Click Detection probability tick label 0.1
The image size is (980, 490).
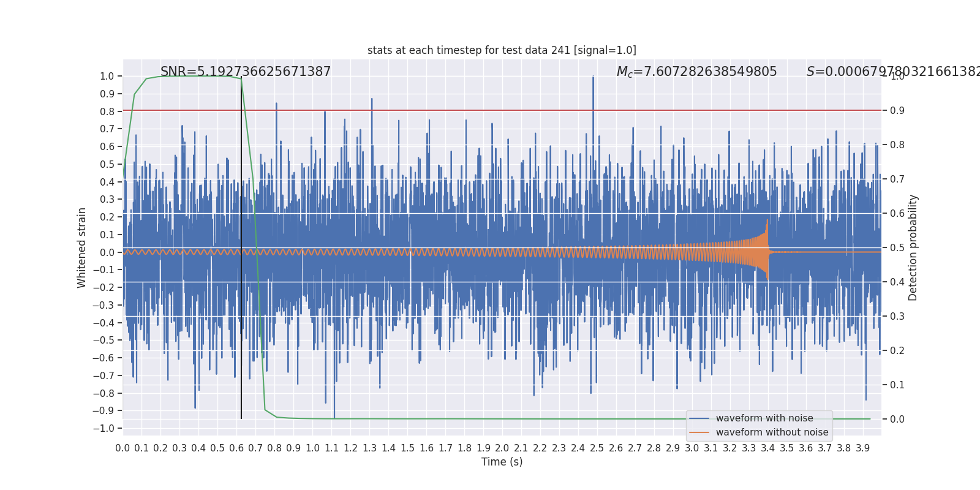point(897,385)
